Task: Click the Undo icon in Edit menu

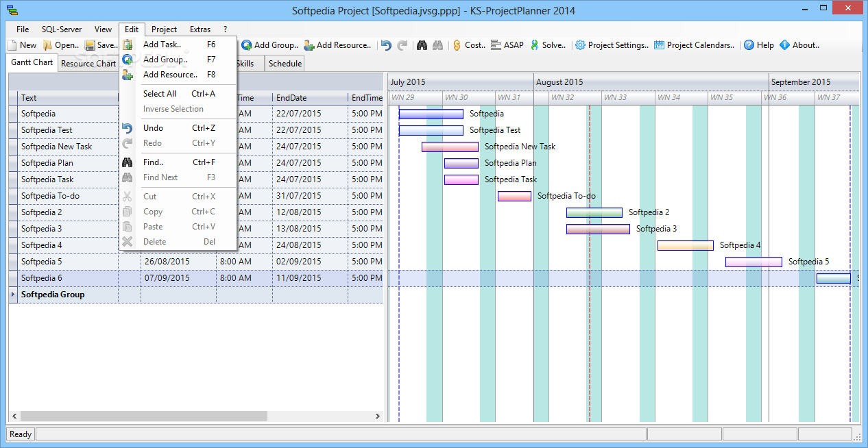Action: tap(128, 128)
